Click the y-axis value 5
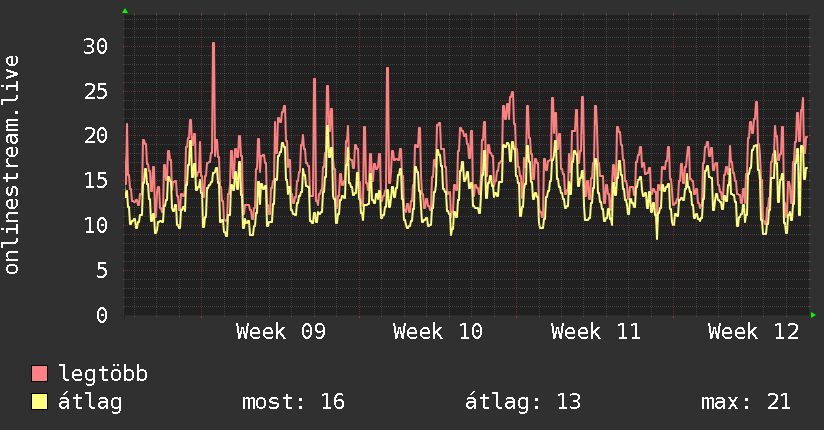 point(102,271)
